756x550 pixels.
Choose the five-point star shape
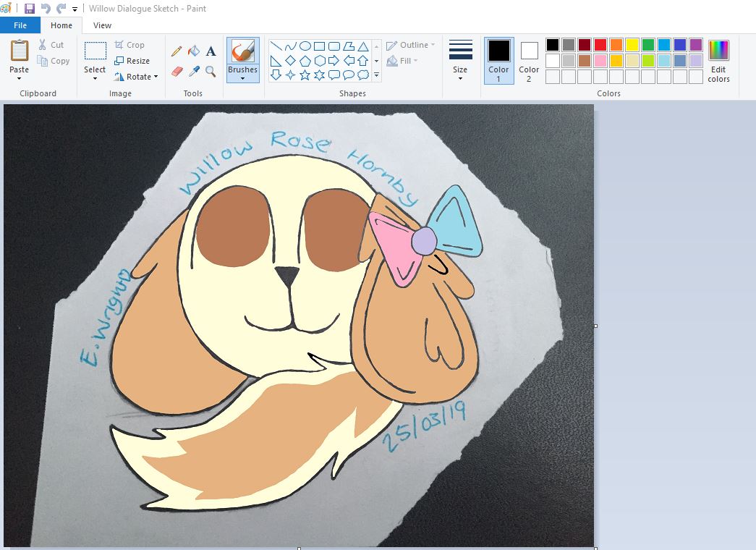(305, 75)
